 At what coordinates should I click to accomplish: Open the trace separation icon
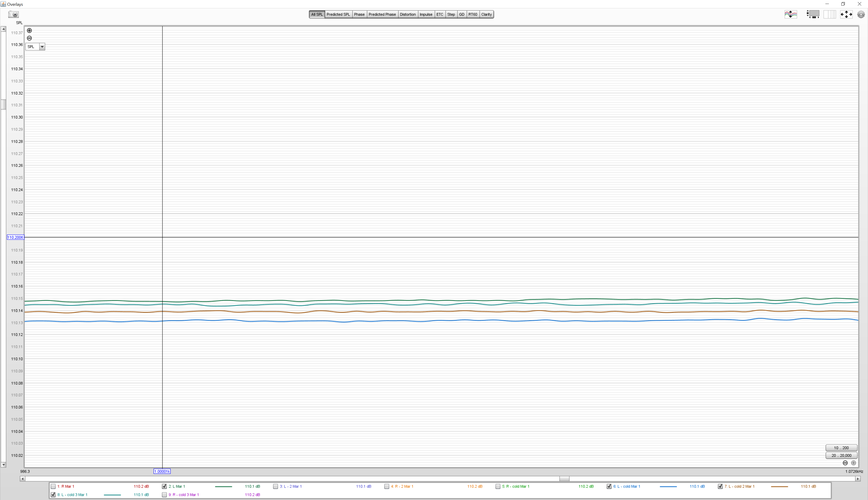pos(791,14)
